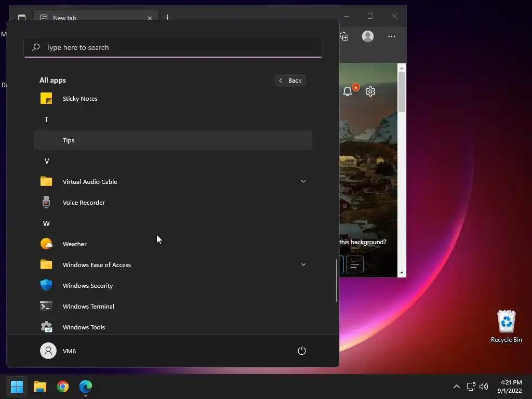
Task: Click the Edge scrollbar down arrow
Action: (402, 273)
